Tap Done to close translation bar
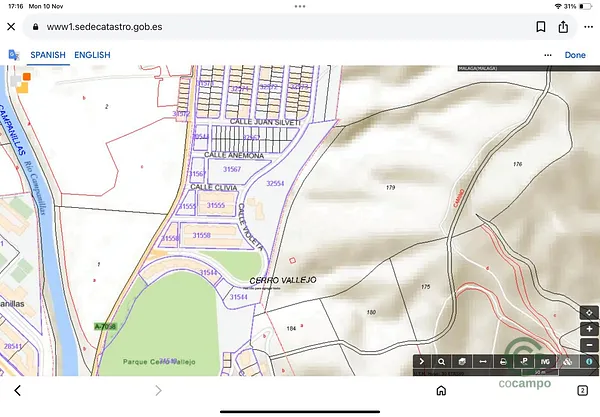The image size is (600, 417). [575, 55]
